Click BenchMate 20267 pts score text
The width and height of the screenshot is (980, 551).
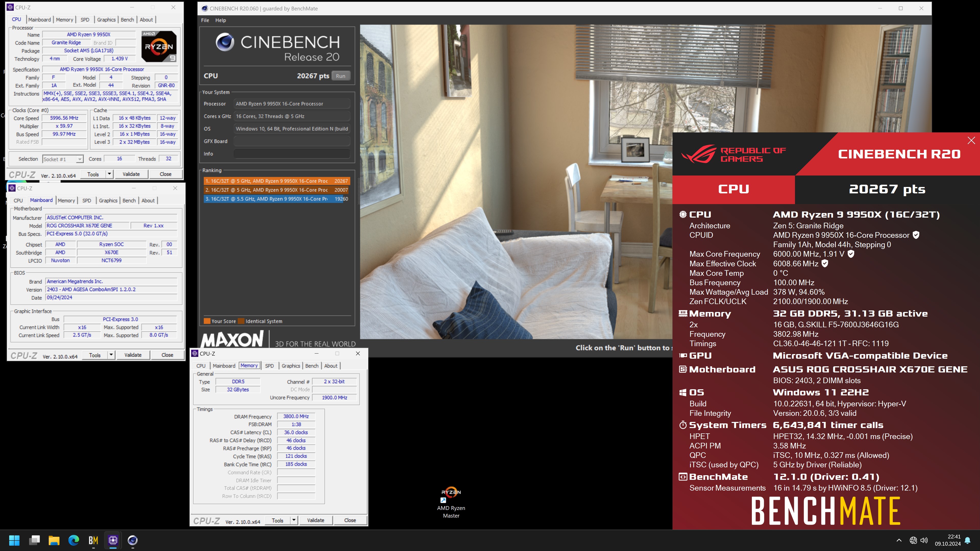click(887, 189)
